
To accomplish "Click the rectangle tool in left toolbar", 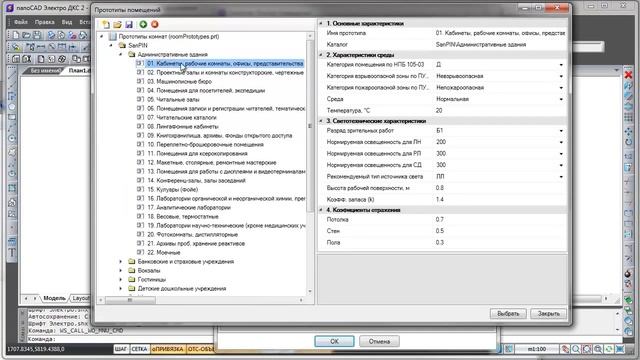I will pos(12,118).
